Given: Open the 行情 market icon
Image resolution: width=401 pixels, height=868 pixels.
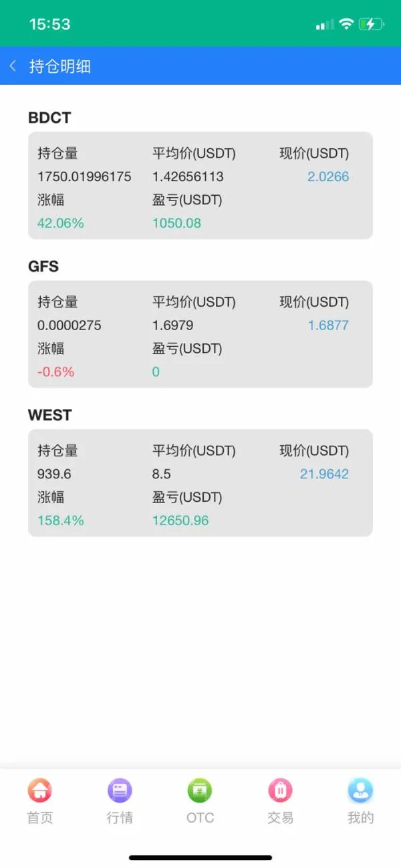Looking at the screenshot, I should click(x=120, y=791).
